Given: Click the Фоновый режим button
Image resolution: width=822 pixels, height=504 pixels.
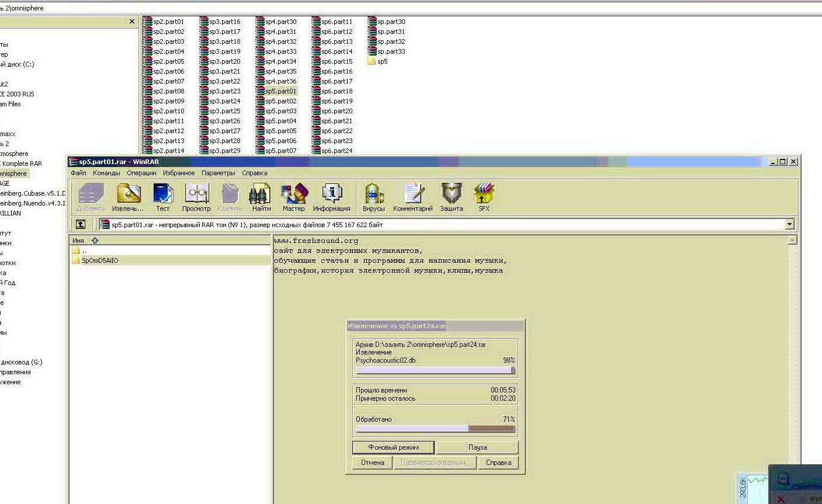Looking at the screenshot, I should [x=393, y=447].
